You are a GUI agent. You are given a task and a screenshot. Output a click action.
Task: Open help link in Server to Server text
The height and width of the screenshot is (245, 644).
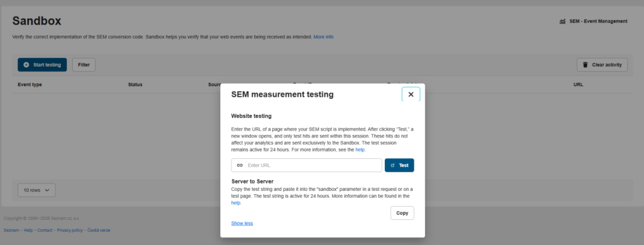236,203
